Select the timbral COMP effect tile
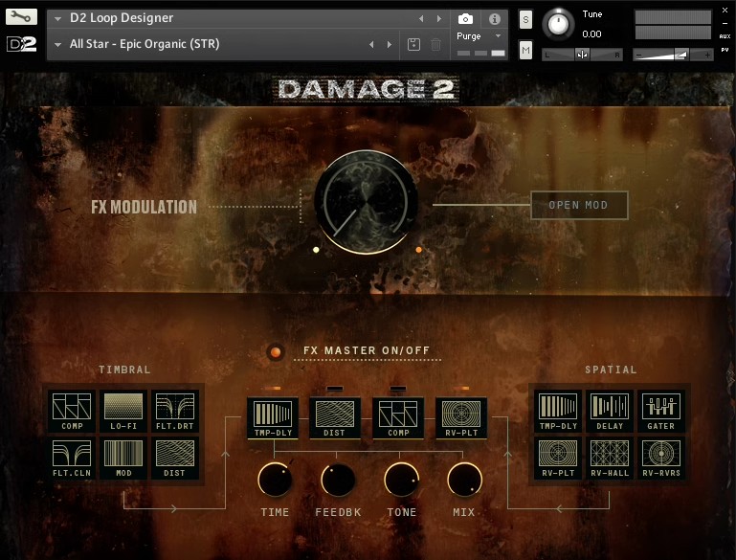The width and height of the screenshot is (736, 560). [x=72, y=412]
